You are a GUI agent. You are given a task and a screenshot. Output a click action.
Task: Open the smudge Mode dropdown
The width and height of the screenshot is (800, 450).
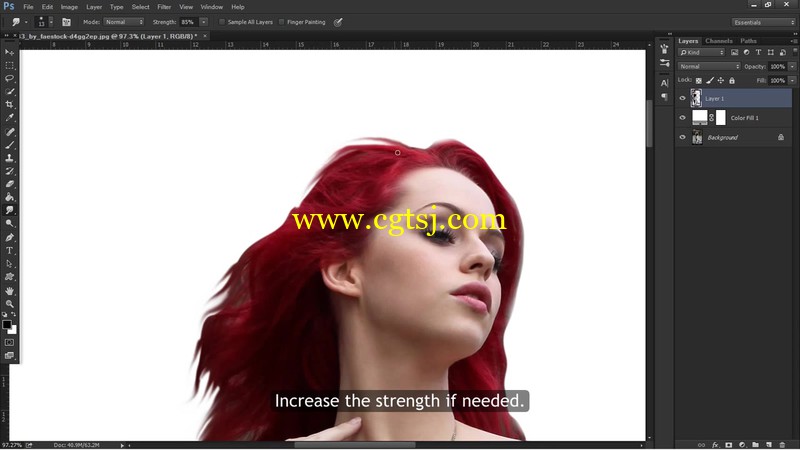coord(124,22)
